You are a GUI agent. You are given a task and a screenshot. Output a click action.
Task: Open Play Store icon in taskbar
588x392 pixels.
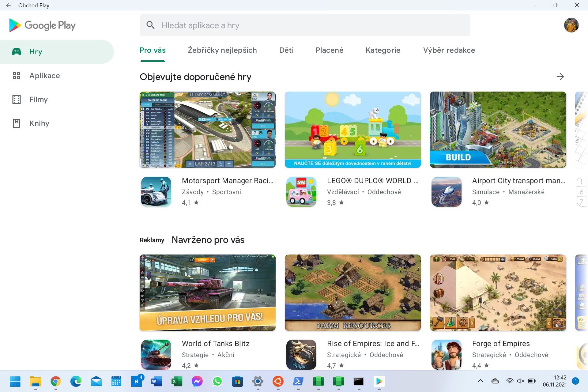(379, 381)
